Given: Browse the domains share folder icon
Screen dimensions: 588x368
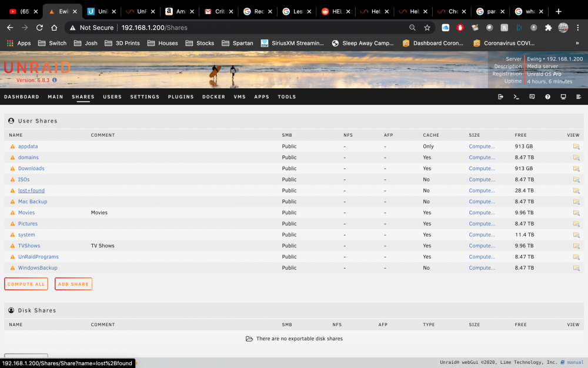Looking at the screenshot, I should coord(576,157).
